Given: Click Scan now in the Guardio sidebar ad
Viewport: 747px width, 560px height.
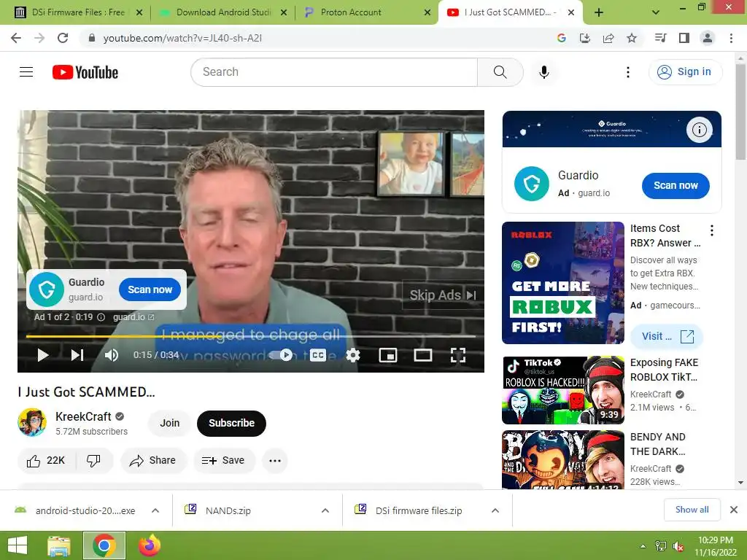Looking at the screenshot, I should 676,186.
